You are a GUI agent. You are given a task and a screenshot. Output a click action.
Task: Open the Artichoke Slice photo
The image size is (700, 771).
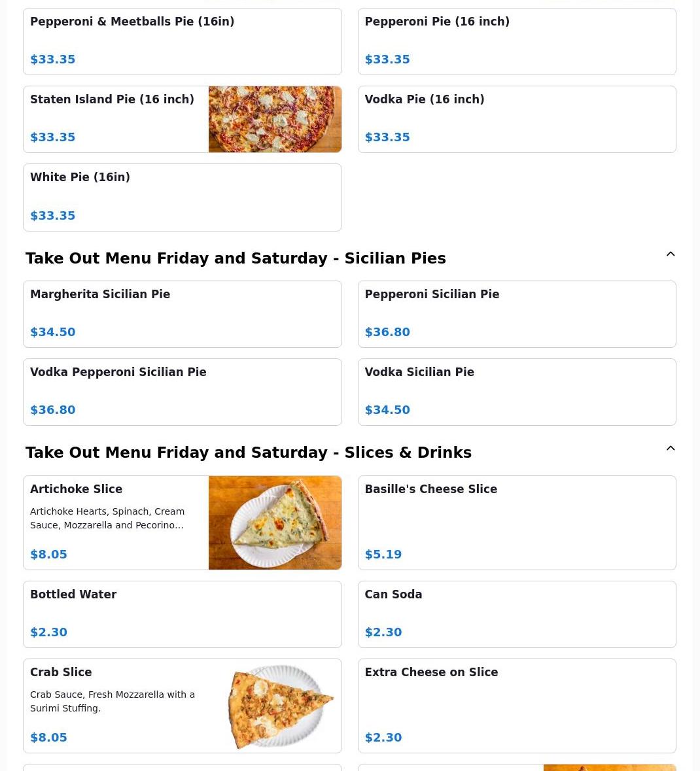(x=275, y=523)
